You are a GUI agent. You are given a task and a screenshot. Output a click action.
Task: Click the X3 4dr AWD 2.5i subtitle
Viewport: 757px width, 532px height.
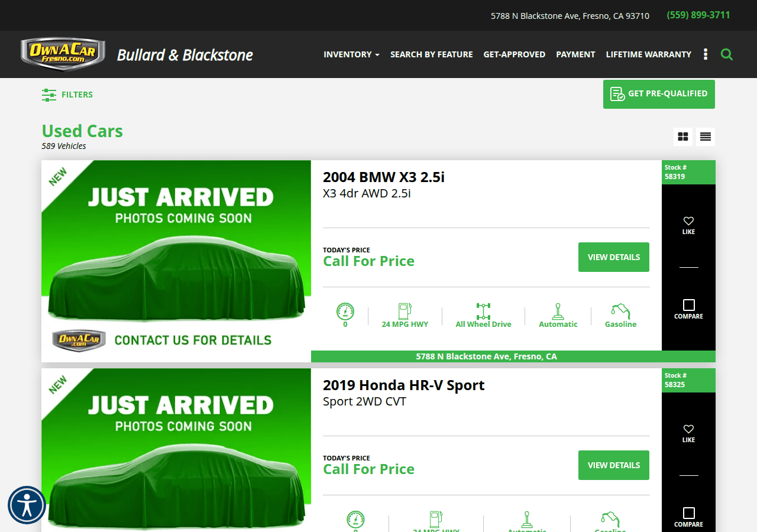(x=367, y=193)
